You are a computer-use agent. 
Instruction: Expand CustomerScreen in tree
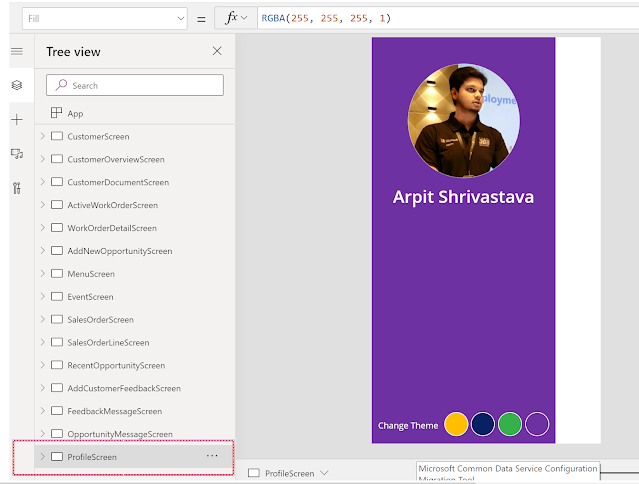[x=42, y=136]
